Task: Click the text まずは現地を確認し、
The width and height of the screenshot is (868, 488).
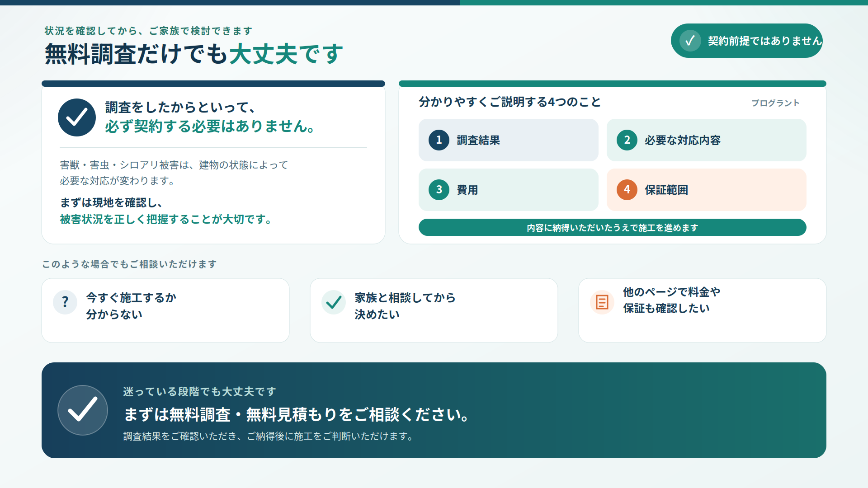Action: click(111, 202)
